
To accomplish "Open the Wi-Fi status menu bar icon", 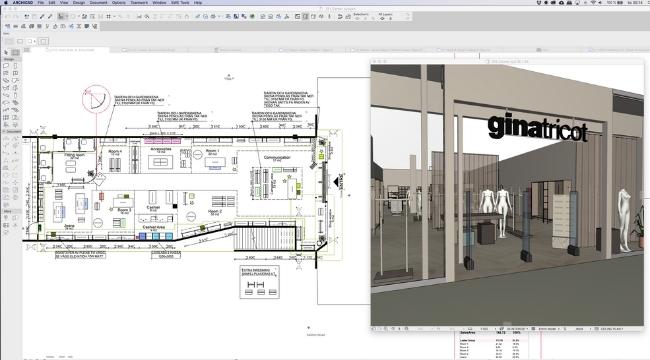I will (x=593, y=2).
